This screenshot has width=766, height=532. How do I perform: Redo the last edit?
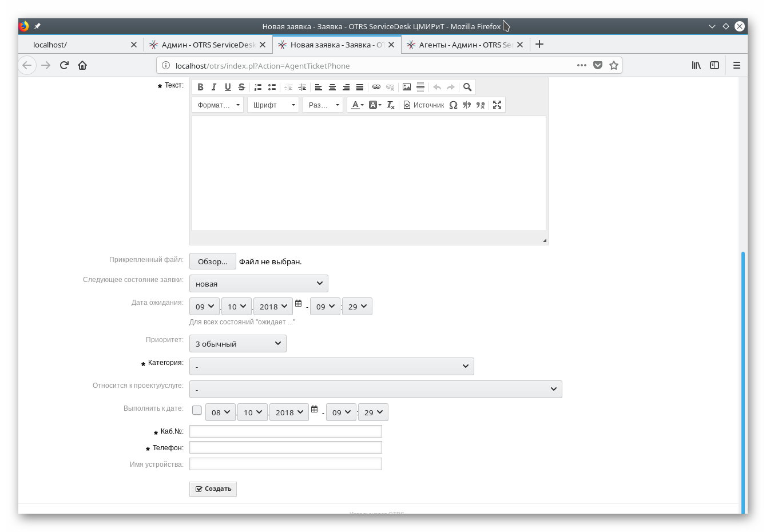pos(451,87)
